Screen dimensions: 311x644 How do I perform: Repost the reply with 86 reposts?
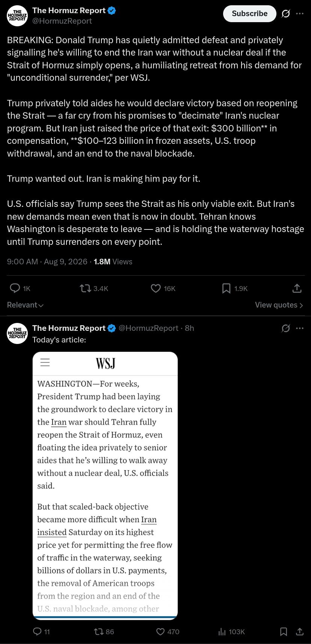tap(104, 632)
